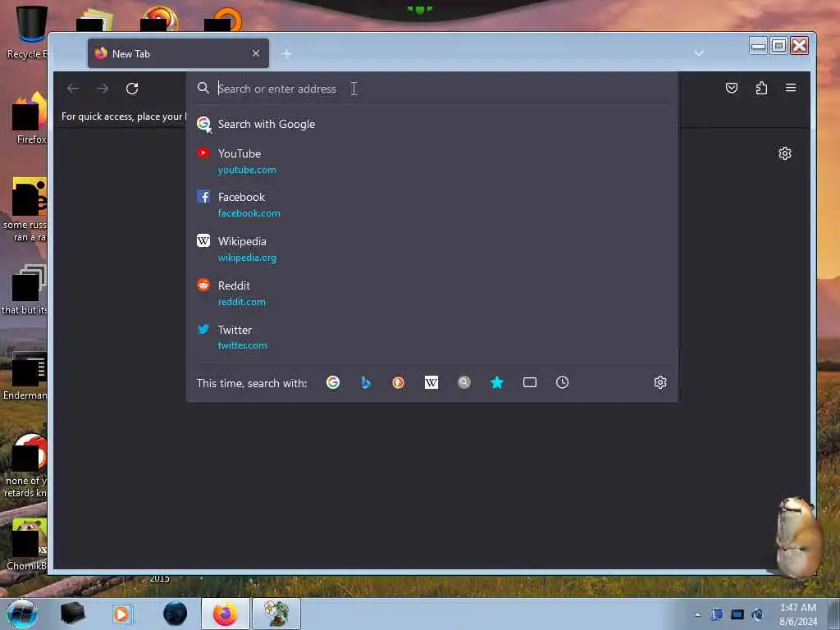The image size is (840, 630).
Task: Click the network tray icon
Action: pos(737,614)
